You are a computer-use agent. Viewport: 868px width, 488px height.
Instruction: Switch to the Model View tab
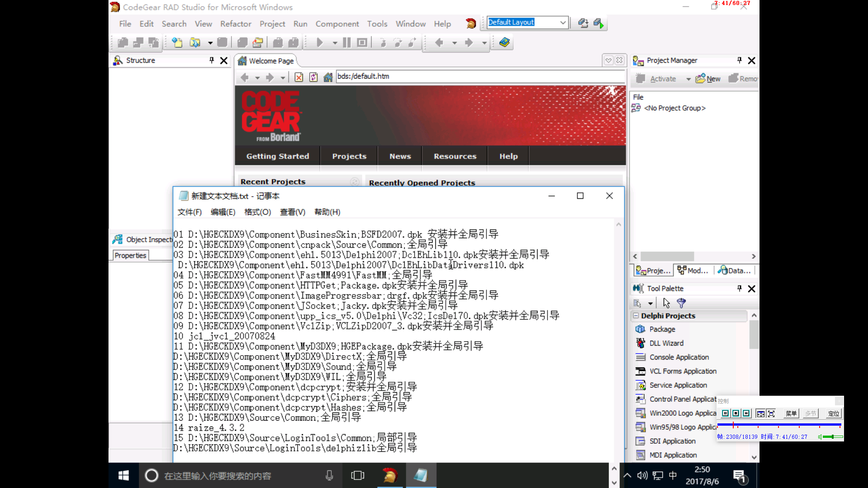(x=693, y=270)
